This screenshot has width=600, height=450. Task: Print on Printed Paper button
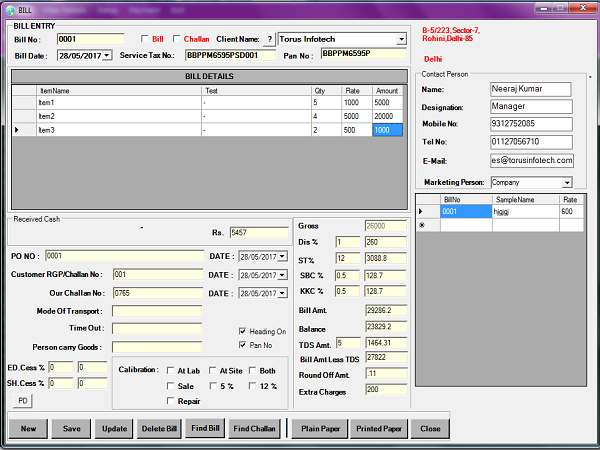click(x=379, y=429)
